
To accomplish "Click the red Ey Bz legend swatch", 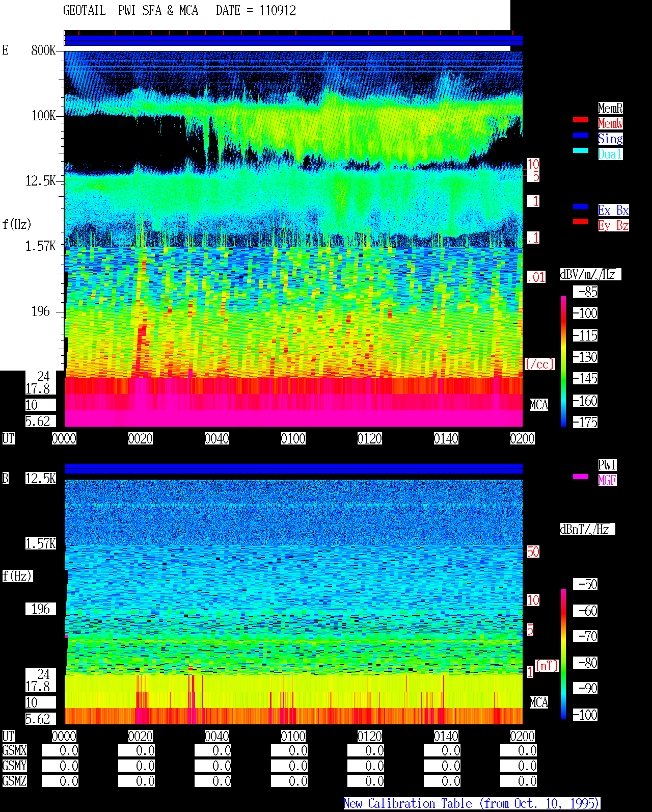I will coord(581,222).
